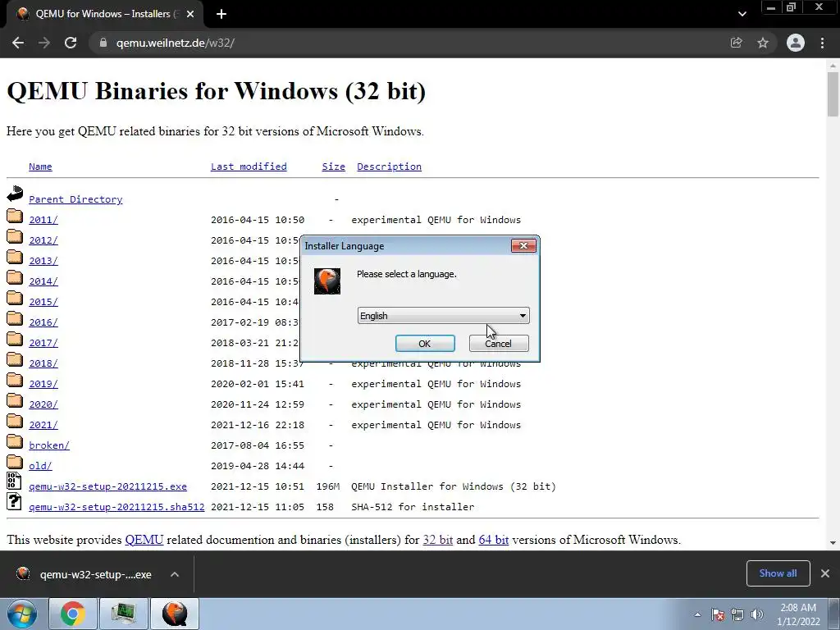Click folder icon beside 2021/
The image size is (840, 630).
click(15, 421)
